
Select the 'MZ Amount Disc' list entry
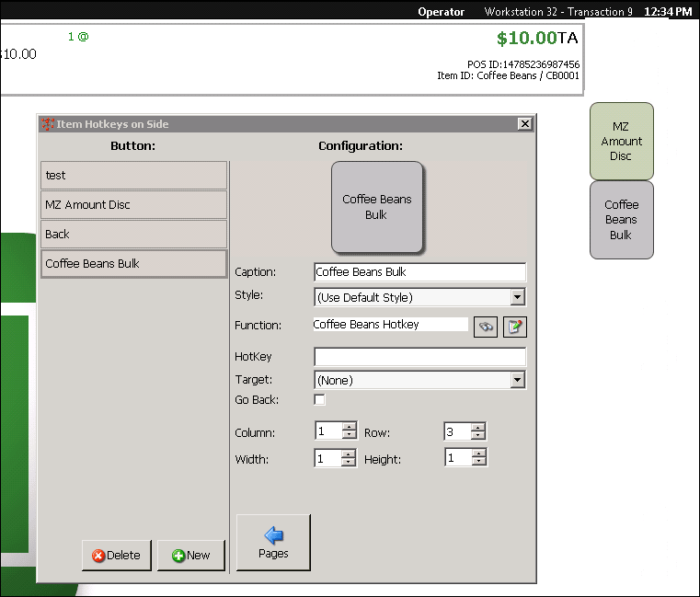pos(134,204)
